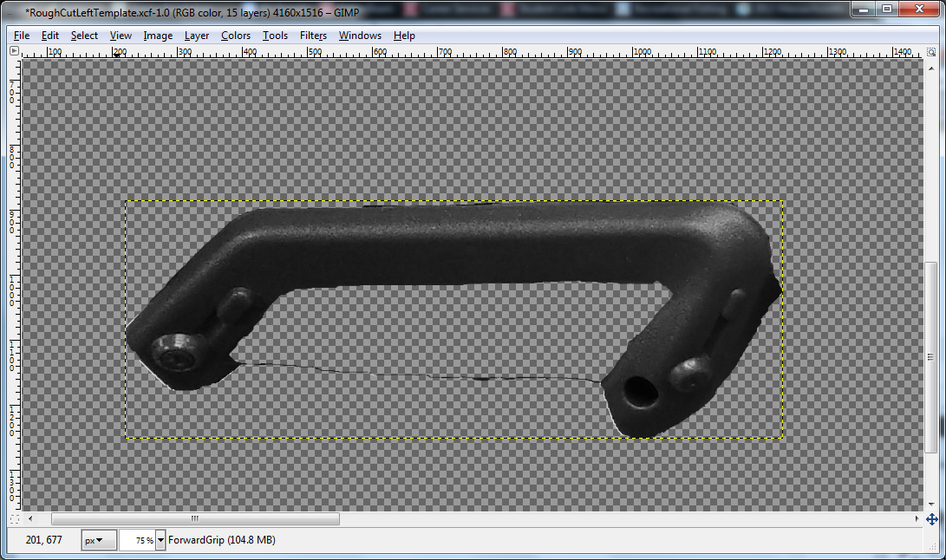
Task: Open the Colors menu
Action: 235,36
